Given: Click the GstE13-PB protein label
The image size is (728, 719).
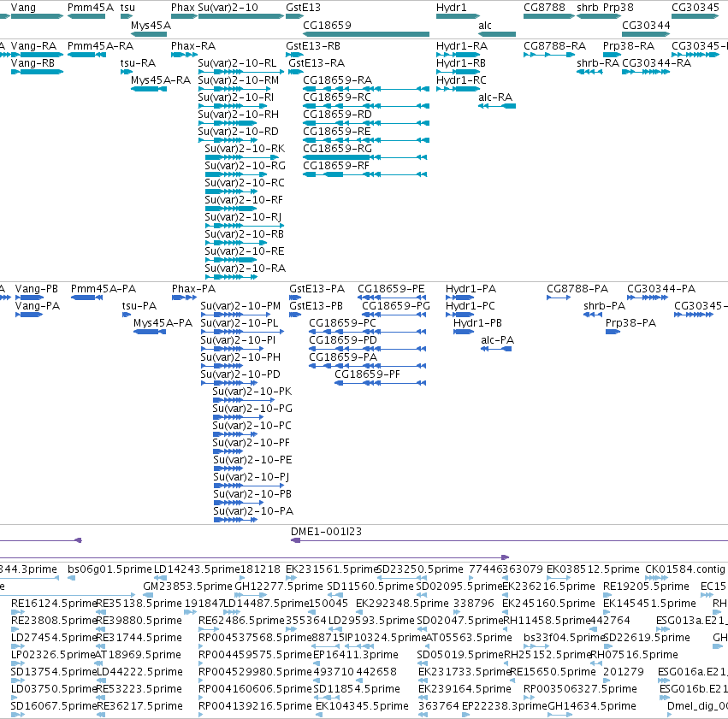Looking at the screenshot, I should click(317, 306).
